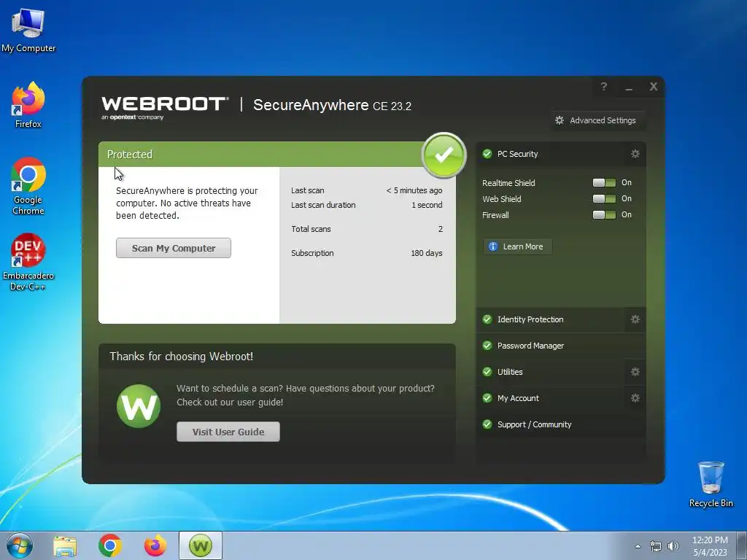
Task: Open File Explorer from the taskbar
Action: pyautogui.click(x=65, y=546)
